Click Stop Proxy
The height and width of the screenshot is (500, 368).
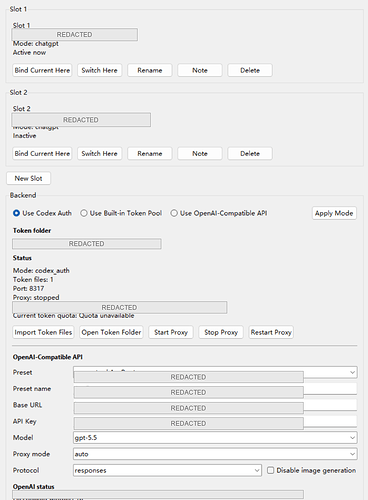pyautogui.click(x=221, y=332)
